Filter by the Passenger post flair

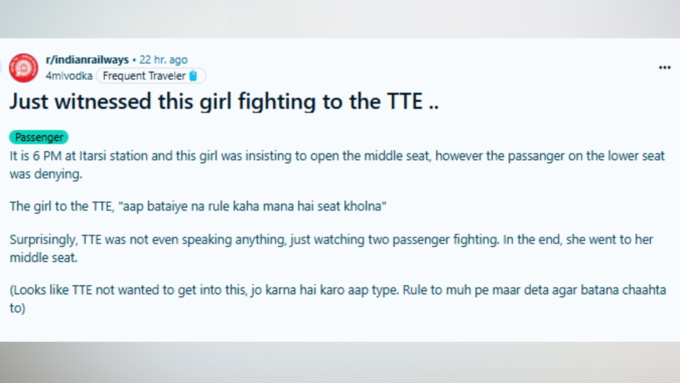click(39, 137)
